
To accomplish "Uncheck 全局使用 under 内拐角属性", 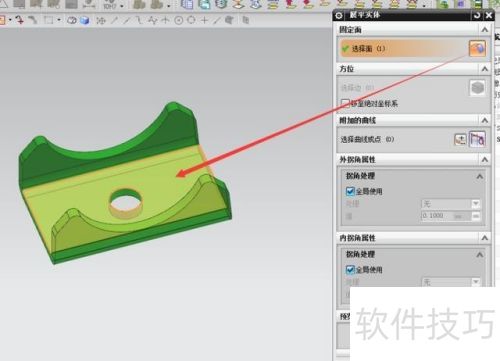I will click(350, 269).
